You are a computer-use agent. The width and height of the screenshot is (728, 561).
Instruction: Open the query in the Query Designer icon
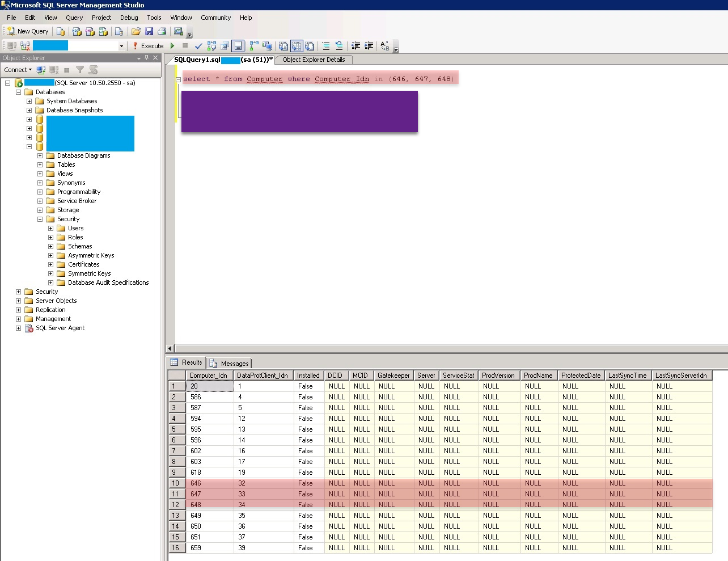[x=225, y=46]
